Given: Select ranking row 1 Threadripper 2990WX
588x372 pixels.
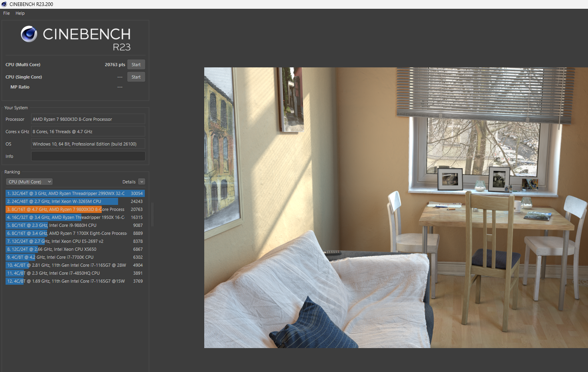Looking at the screenshot, I should [x=75, y=193].
